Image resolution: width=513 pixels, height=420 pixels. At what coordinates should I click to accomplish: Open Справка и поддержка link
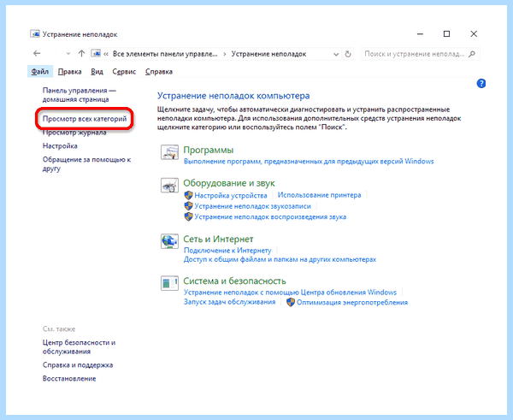click(x=78, y=365)
